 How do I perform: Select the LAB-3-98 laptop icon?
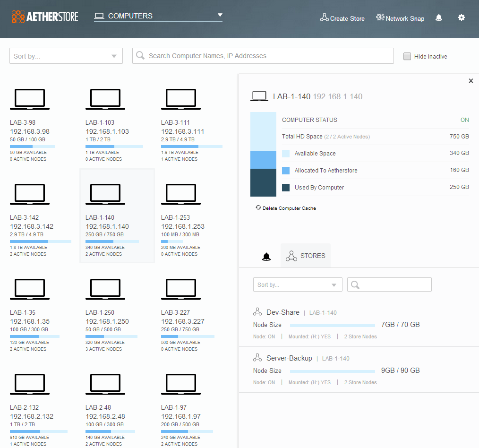coord(30,99)
